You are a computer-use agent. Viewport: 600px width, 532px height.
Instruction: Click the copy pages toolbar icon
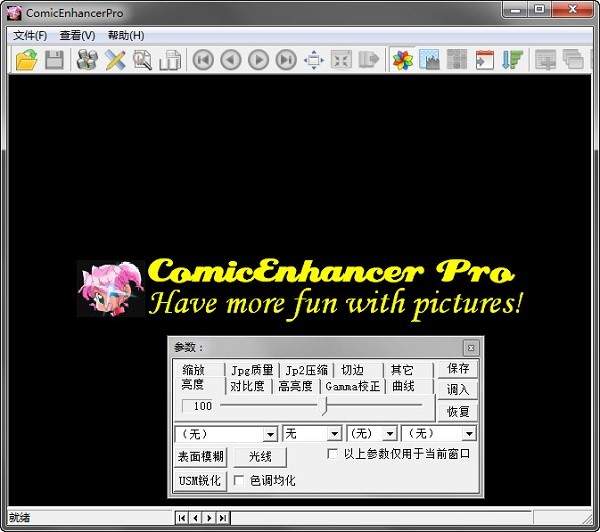tap(170, 60)
